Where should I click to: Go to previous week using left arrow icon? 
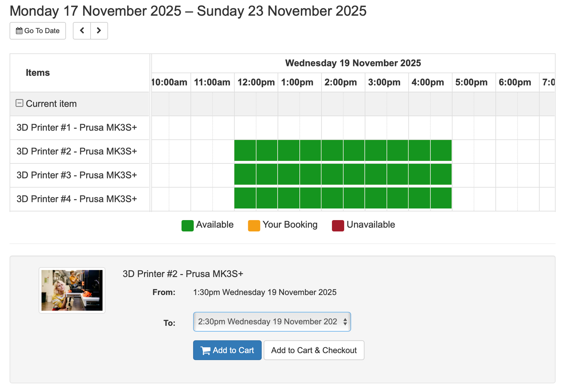pos(82,30)
